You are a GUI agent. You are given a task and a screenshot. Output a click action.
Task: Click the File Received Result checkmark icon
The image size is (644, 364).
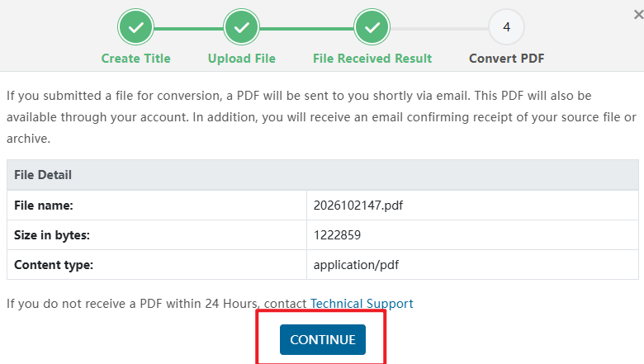tap(372, 27)
